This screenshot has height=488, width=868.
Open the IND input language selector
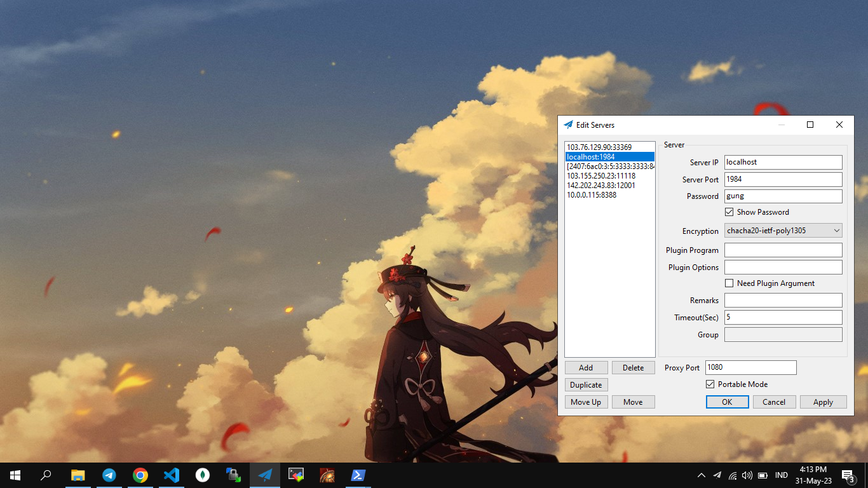pos(782,475)
